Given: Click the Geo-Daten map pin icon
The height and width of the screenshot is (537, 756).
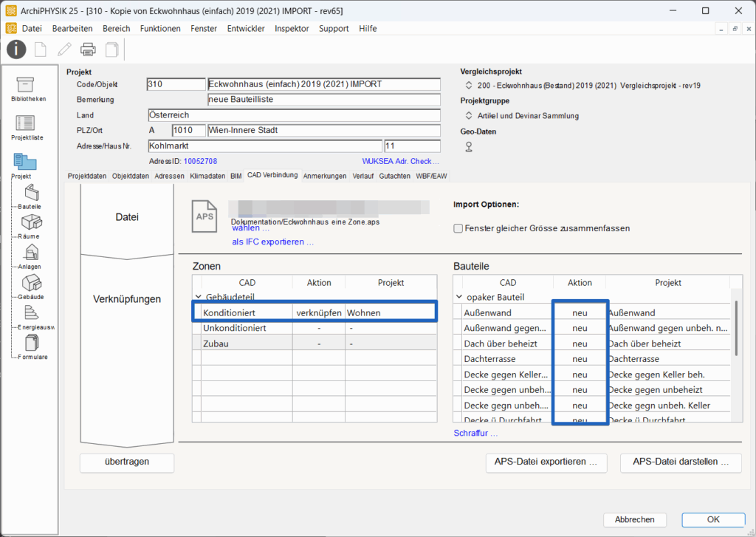Looking at the screenshot, I should point(468,146).
